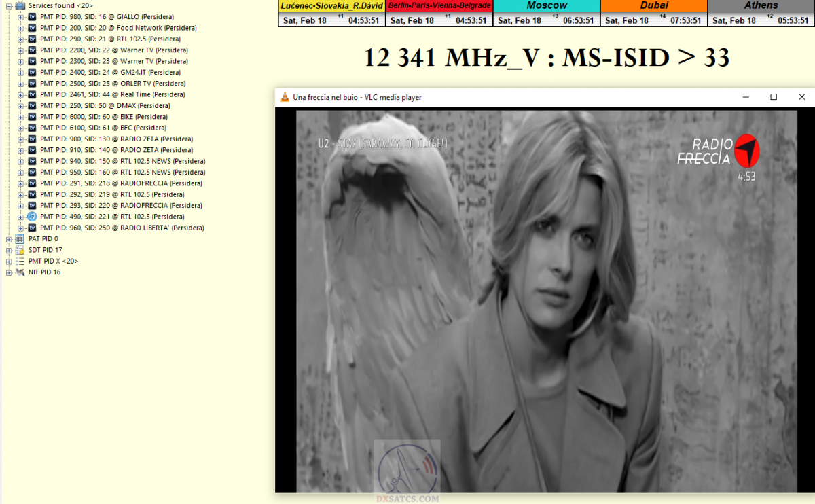
Task: Click the PMT PID X list icon
Action: (x=20, y=262)
